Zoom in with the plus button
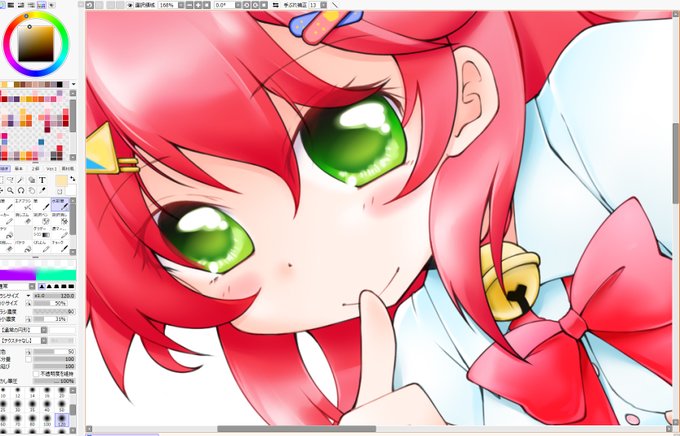Image resolution: width=680 pixels, height=436 pixels. (198, 5)
